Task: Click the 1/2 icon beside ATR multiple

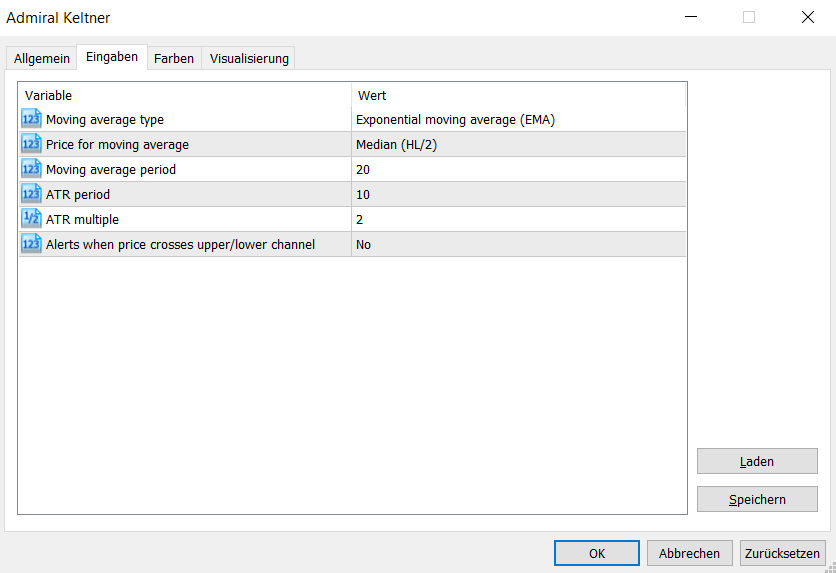Action: point(31,219)
